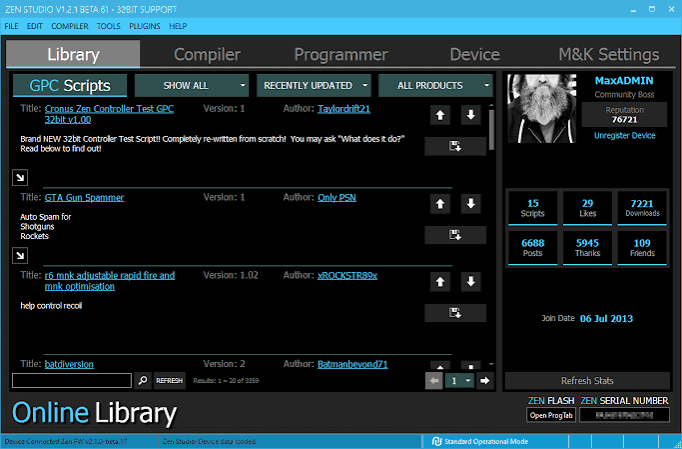Open the PLUGINS menu
Screen dimensions: 682x449
coord(144,26)
